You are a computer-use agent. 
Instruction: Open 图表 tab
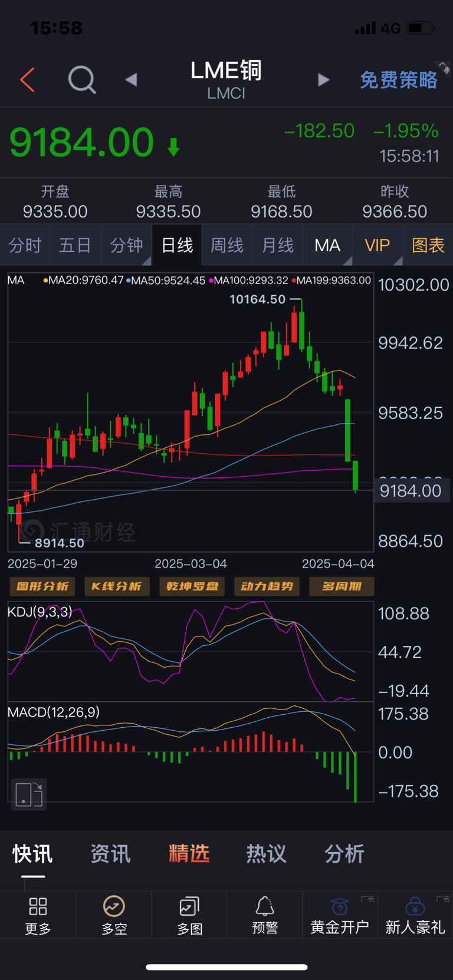coord(428,245)
